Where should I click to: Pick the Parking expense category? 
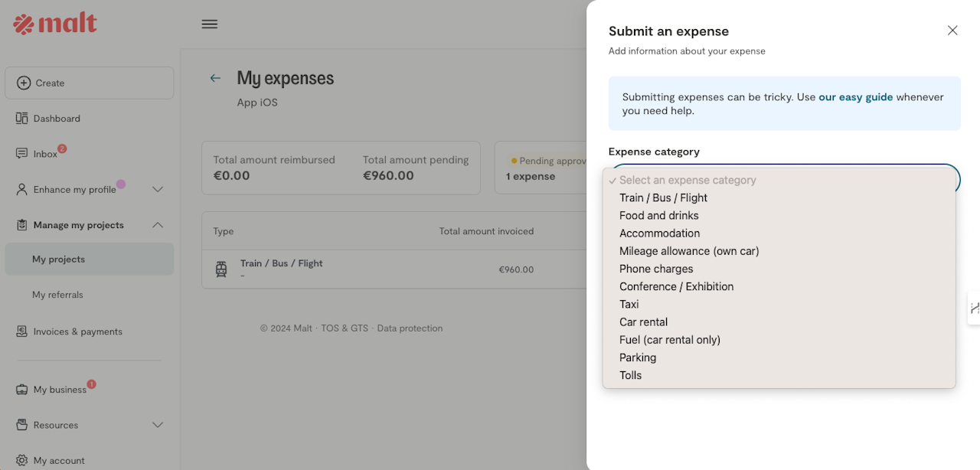[x=637, y=357]
